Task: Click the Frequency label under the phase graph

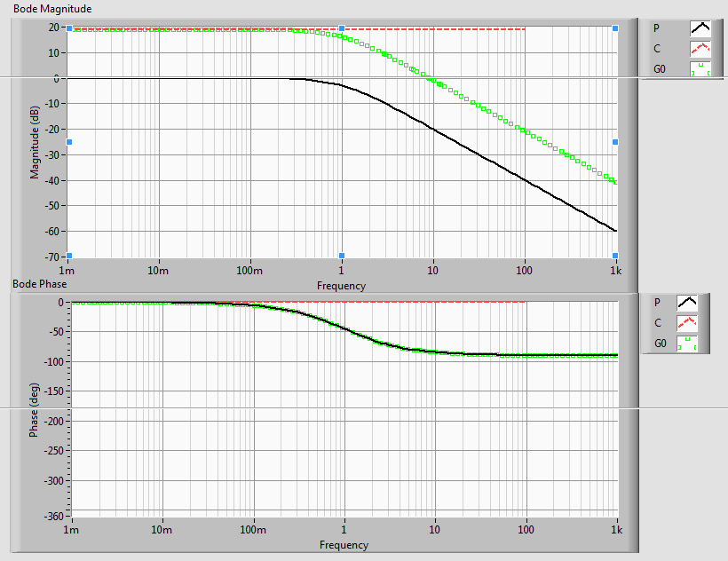Action: point(344,545)
